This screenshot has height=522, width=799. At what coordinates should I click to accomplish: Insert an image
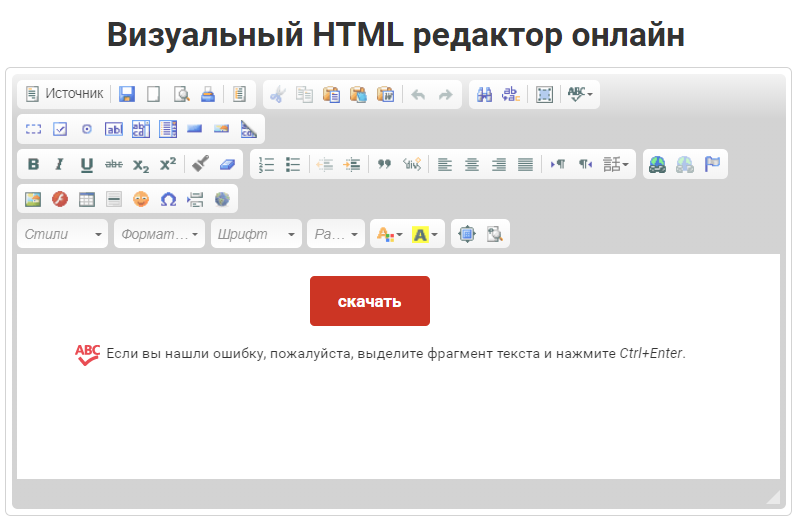point(34,199)
